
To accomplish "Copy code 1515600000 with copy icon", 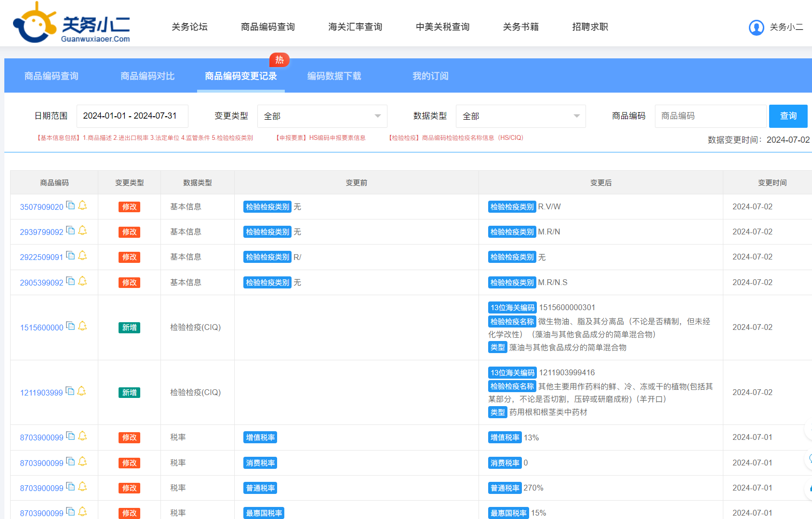I will pos(70,326).
